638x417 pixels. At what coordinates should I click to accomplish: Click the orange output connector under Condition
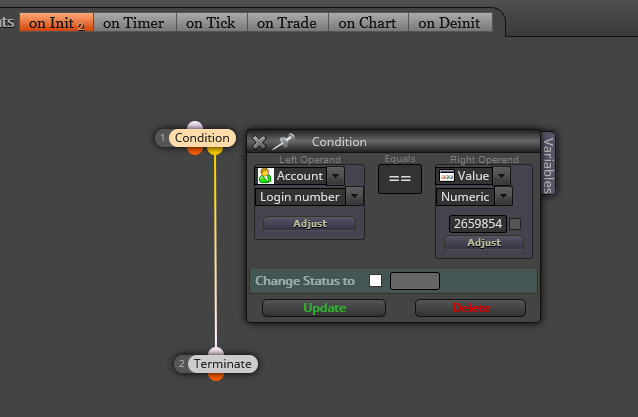click(x=195, y=151)
